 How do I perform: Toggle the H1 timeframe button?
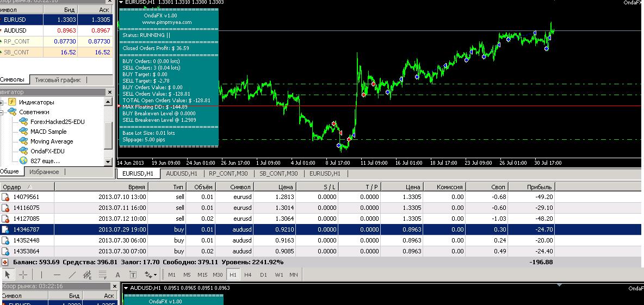(x=233, y=275)
